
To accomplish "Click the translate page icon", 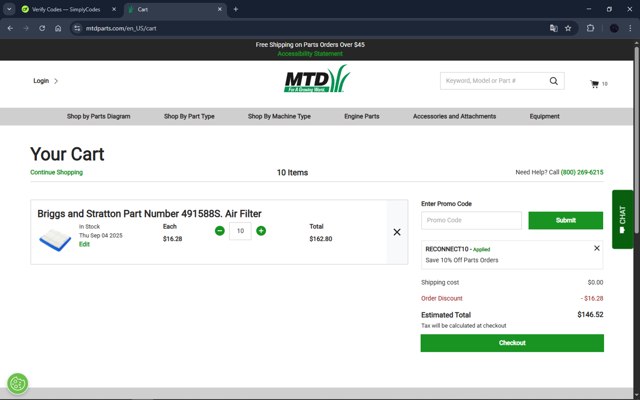I will pyautogui.click(x=553, y=28).
